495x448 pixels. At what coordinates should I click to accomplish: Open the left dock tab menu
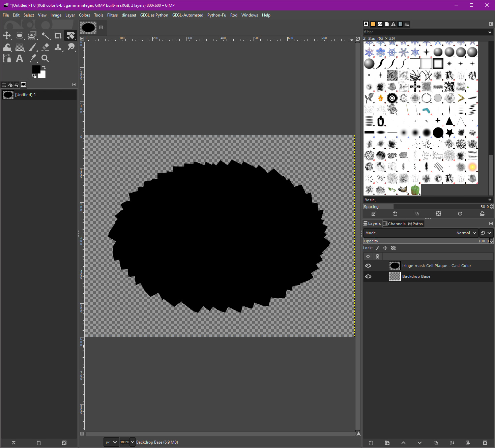coord(74,85)
